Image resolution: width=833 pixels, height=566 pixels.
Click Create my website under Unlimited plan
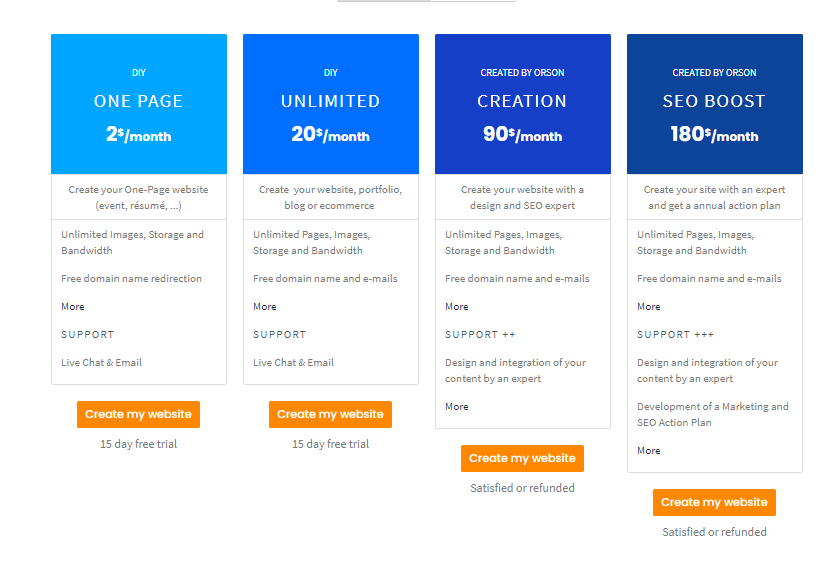pos(330,414)
